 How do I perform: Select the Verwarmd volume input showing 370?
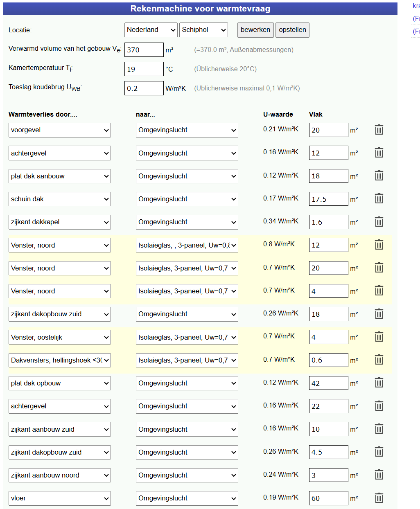[x=144, y=50]
